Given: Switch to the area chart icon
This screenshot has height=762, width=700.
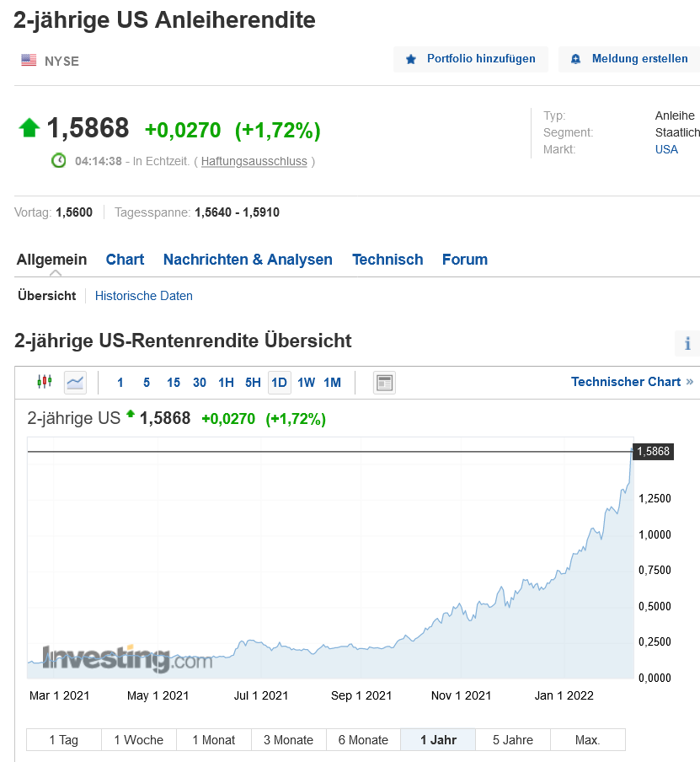Looking at the screenshot, I should pos(75,382).
